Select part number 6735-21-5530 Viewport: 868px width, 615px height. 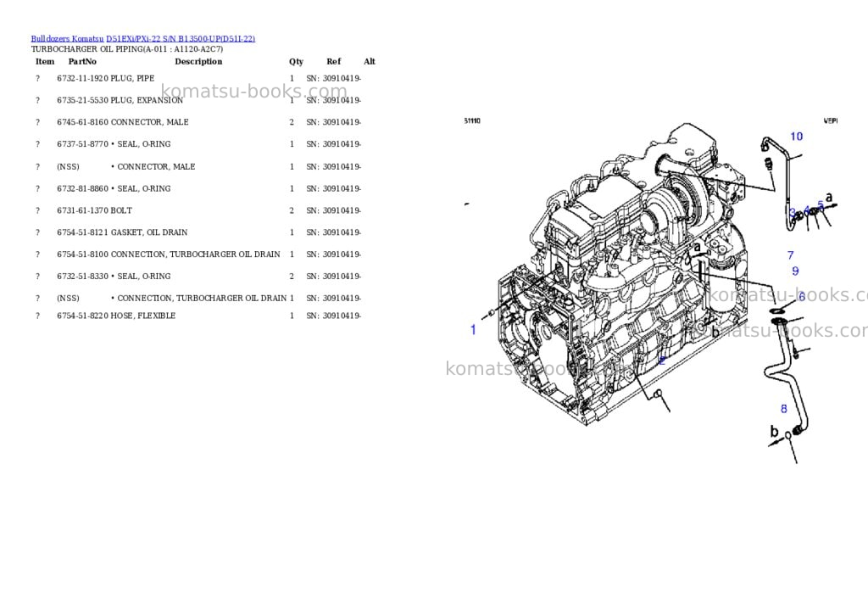82,100
